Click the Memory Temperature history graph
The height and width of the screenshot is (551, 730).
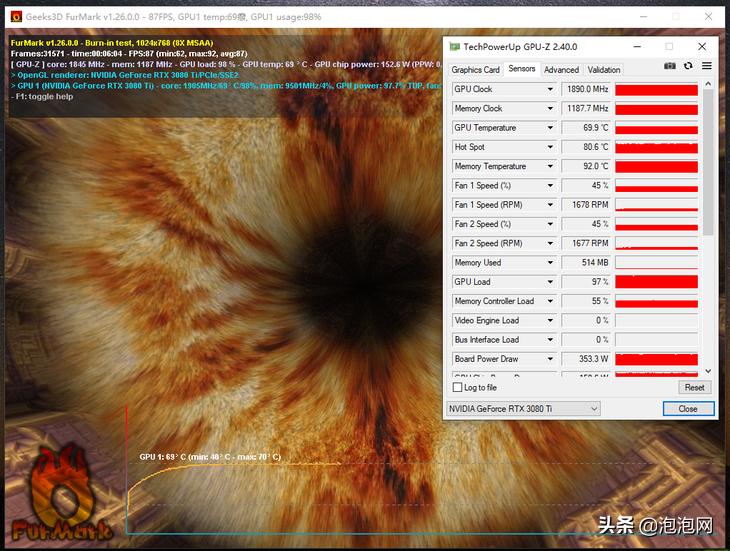pyautogui.click(x=656, y=166)
